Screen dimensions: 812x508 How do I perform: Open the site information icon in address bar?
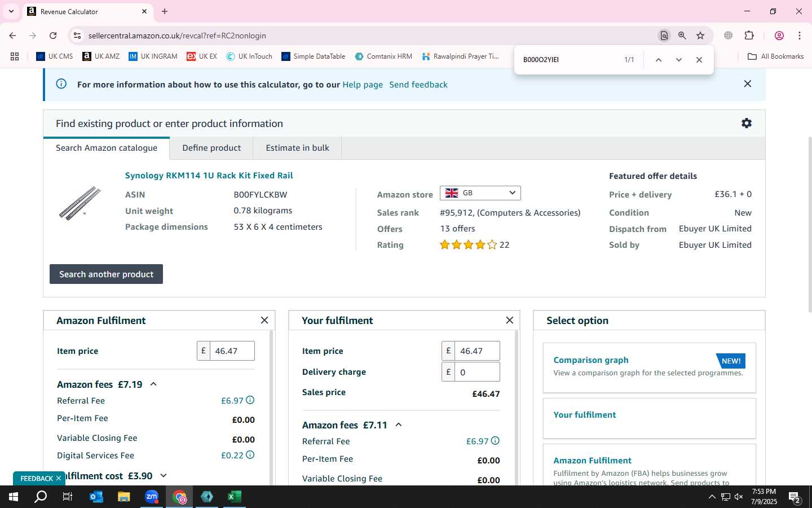77,36
